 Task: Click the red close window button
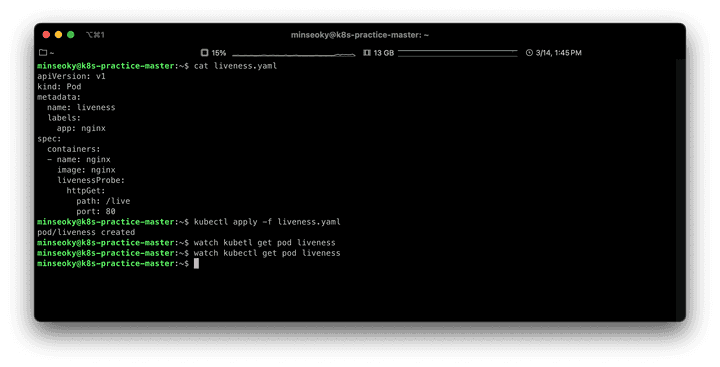pos(46,34)
